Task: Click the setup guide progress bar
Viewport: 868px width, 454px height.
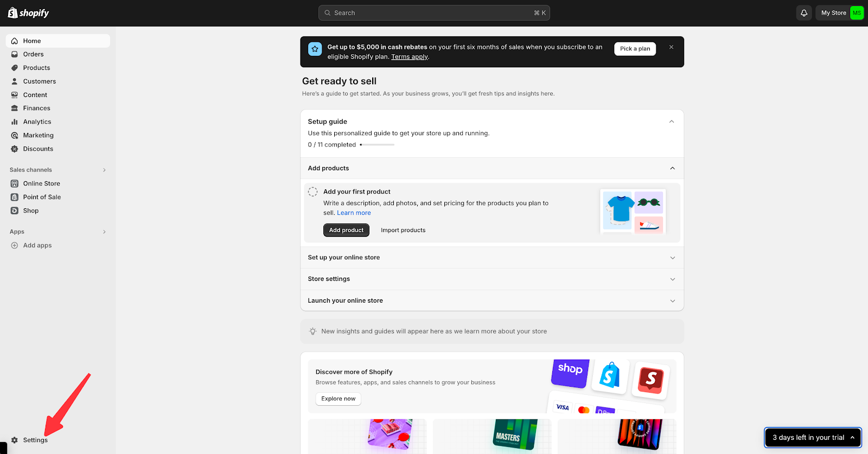Action: pos(378,145)
